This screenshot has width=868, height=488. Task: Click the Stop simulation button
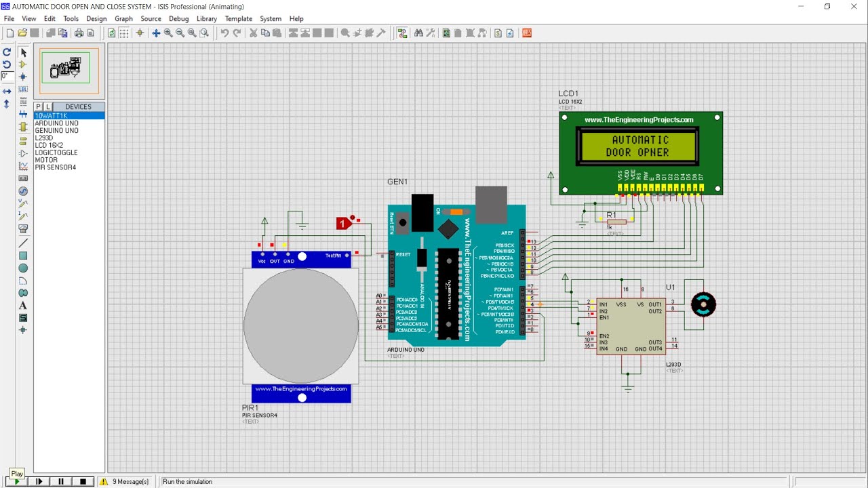coord(83,482)
